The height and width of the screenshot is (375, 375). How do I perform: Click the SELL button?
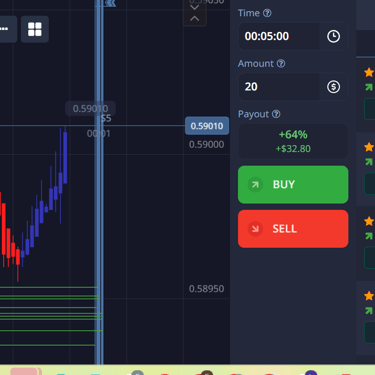click(x=293, y=229)
